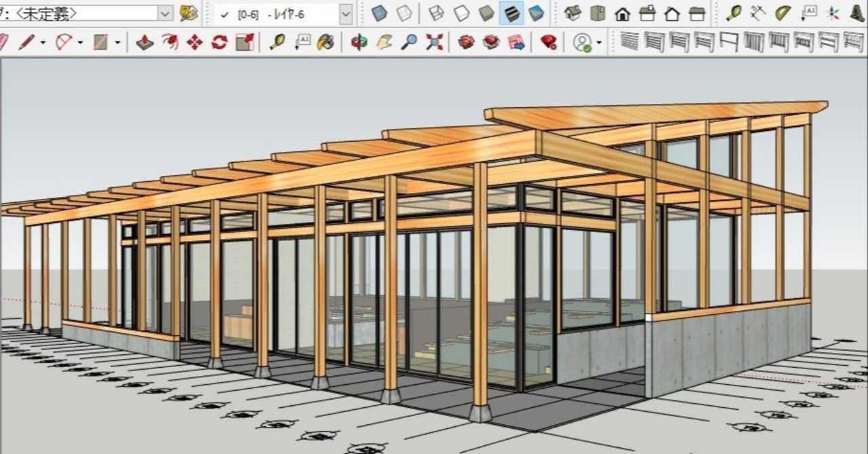Open the arc tool dropdown arrow
The width and height of the screenshot is (868, 454).
[x=81, y=43]
